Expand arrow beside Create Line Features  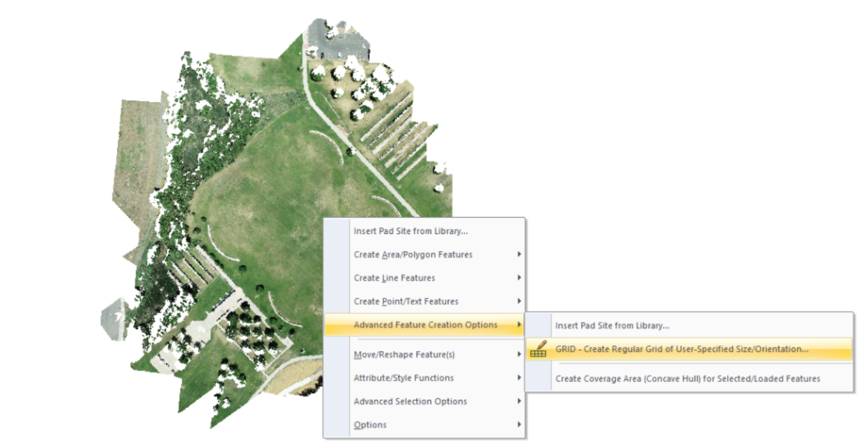pyautogui.click(x=519, y=278)
